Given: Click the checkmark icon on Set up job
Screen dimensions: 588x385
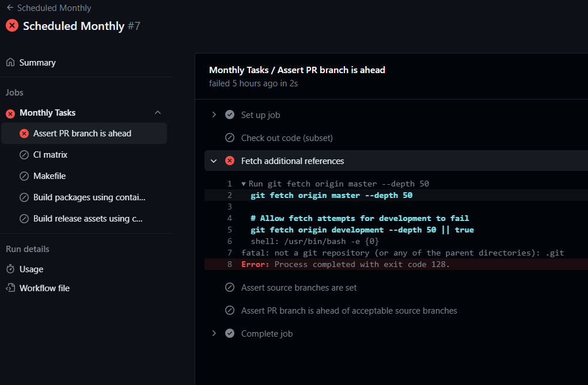Looking at the screenshot, I should coord(230,115).
